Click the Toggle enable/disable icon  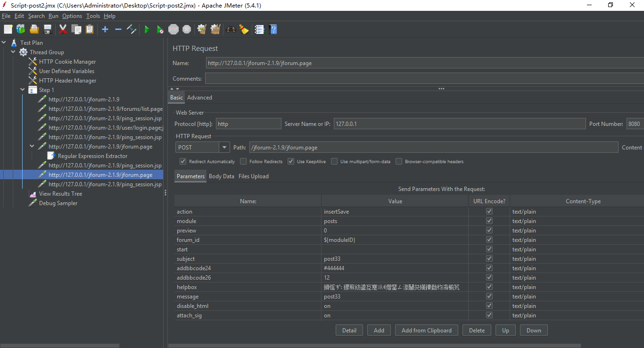tap(132, 29)
